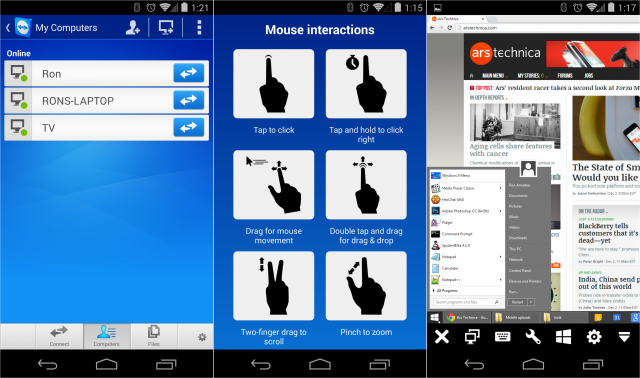Expand Notepad++ jump list arrow
Screen dimensions: 640x378
point(500,280)
